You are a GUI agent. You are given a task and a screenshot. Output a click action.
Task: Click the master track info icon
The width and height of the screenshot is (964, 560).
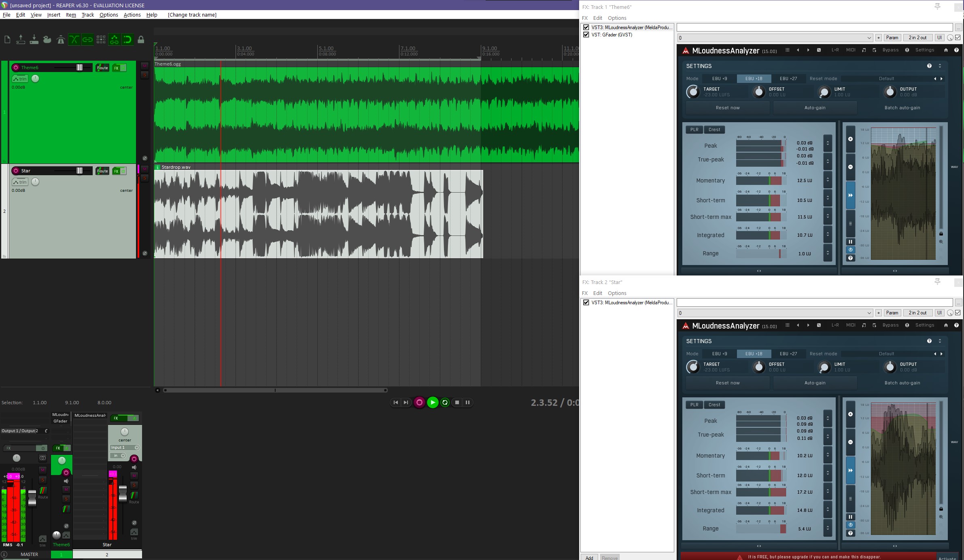click(x=4, y=554)
